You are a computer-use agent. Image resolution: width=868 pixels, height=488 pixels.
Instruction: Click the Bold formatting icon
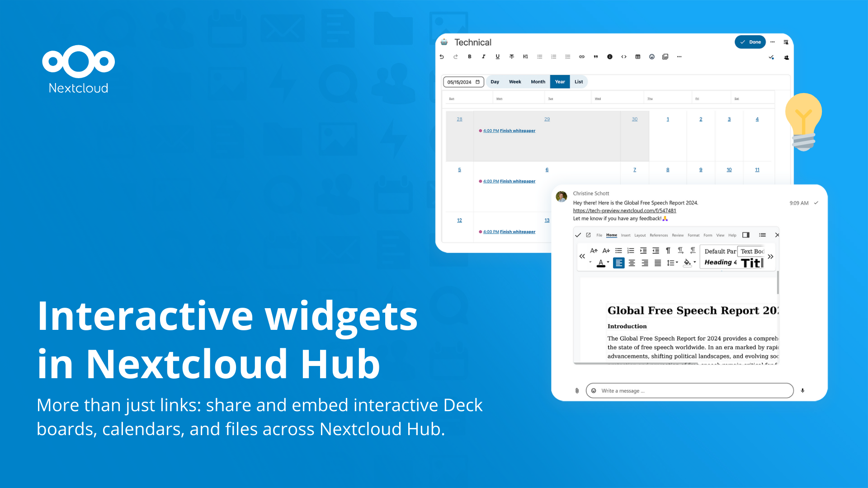470,56
